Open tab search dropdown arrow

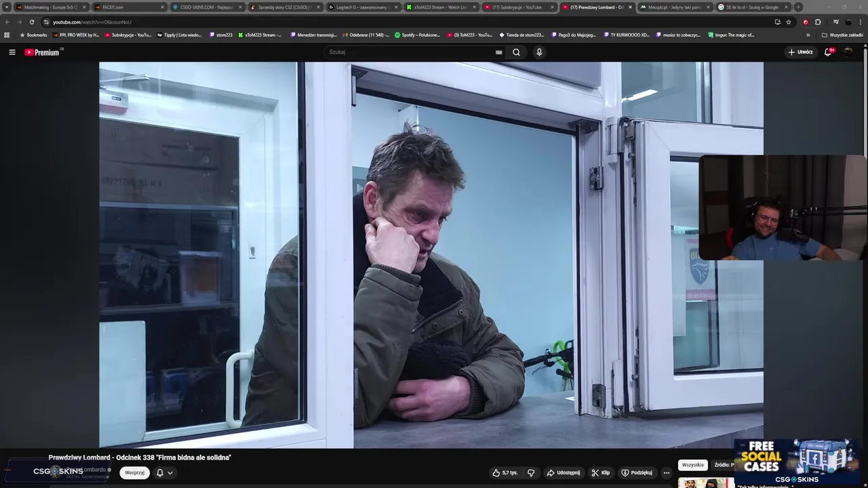click(6, 7)
